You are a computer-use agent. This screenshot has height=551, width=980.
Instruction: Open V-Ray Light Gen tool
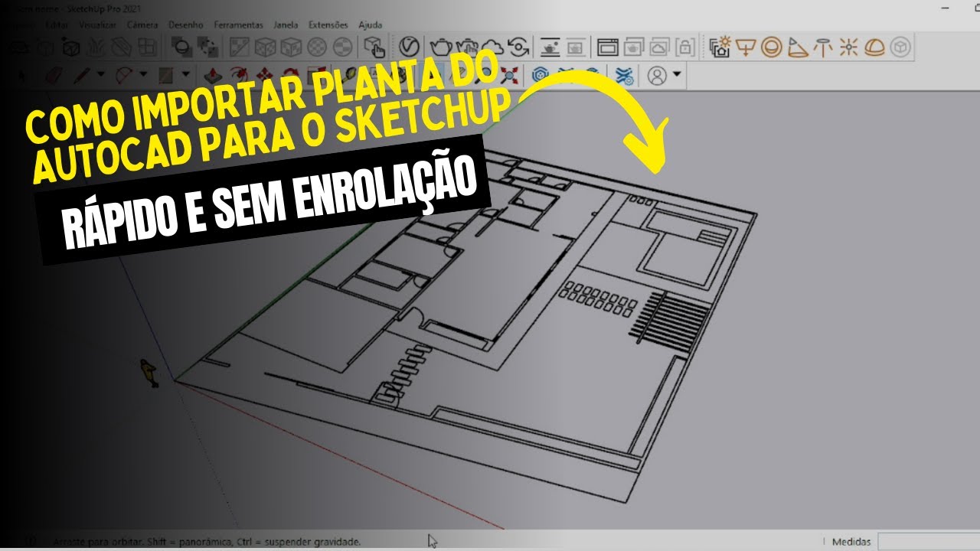pyautogui.click(x=720, y=47)
